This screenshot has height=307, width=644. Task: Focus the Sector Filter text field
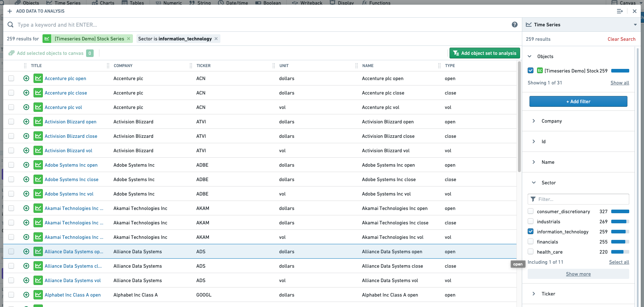[578, 199]
